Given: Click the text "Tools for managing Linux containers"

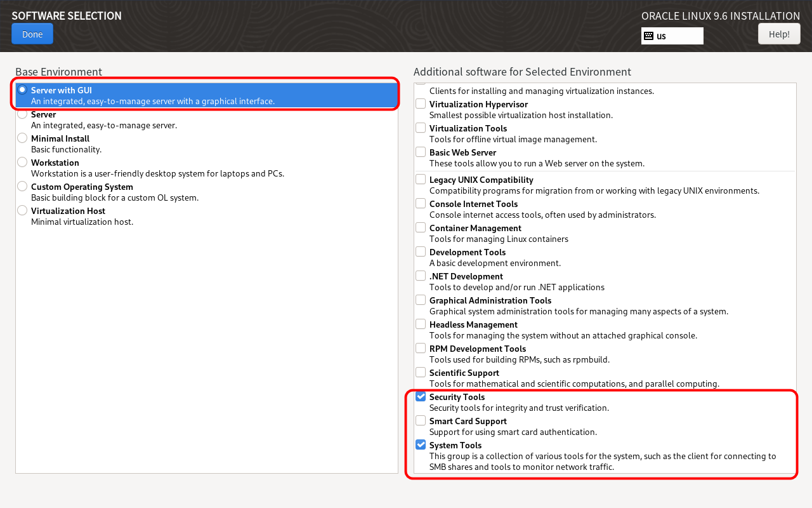Looking at the screenshot, I should tap(499, 239).
